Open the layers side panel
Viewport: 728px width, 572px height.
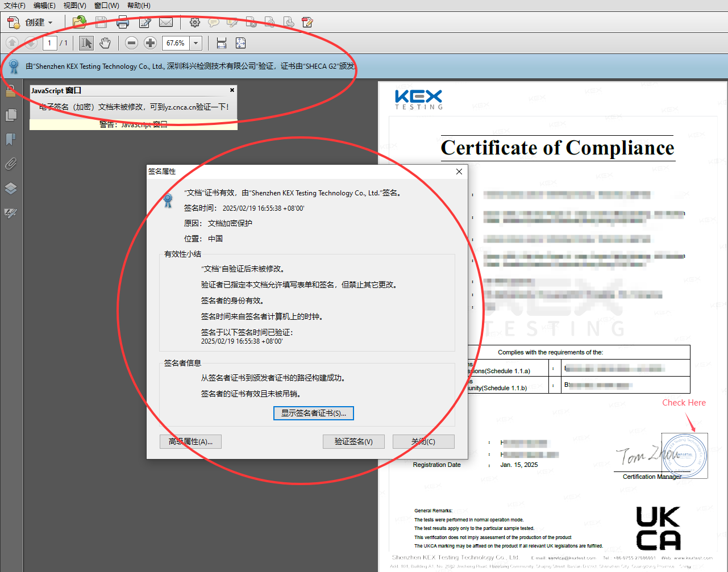pos(10,189)
